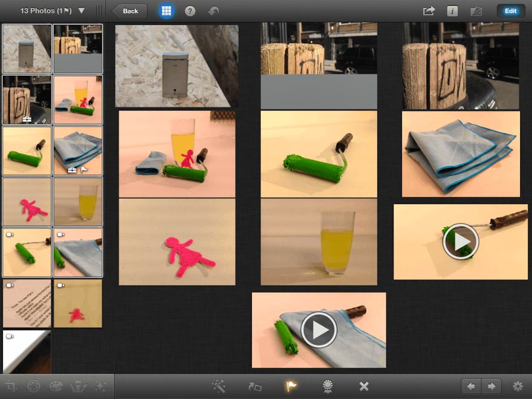
Task: Select the pink paper doll thumbnail in sidebar
Action: pyautogui.click(x=27, y=202)
